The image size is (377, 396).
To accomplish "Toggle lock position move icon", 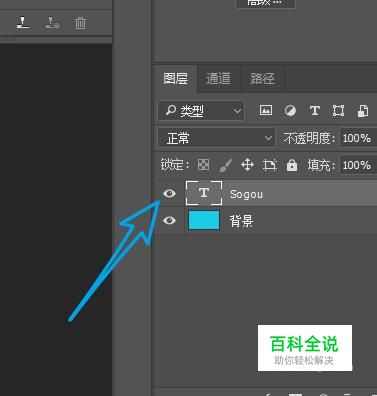I will (247, 165).
